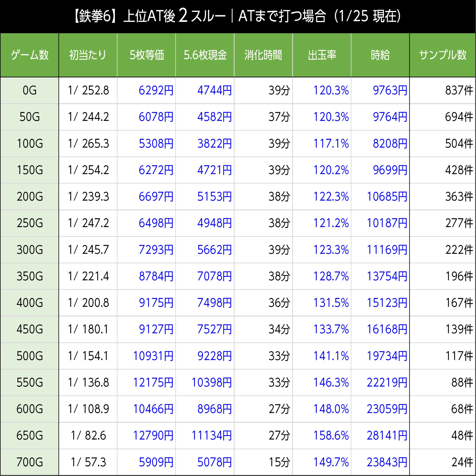The width and height of the screenshot is (476, 476).
Task: Click the title text 【鉄拳6】上位AT後2スルー
Action: (149, 16)
